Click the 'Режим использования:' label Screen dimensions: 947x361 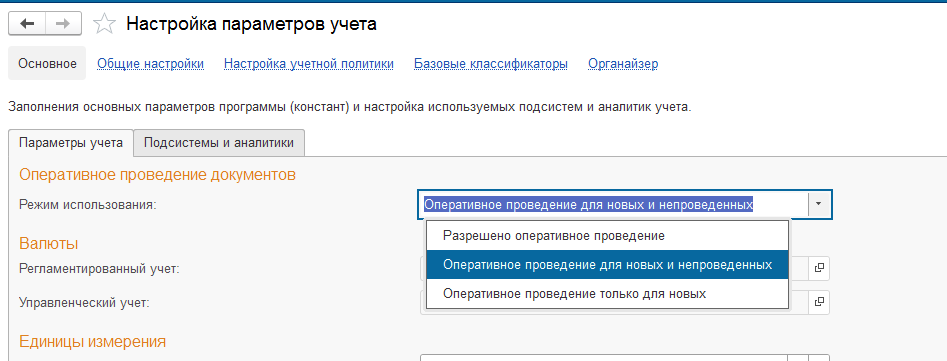coord(88,205)
